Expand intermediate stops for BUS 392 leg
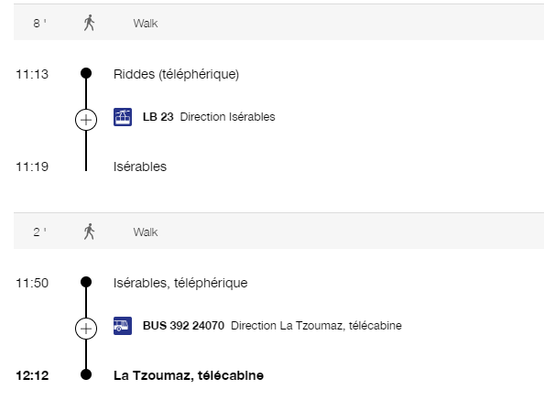The height and width of the screenshot is (420, 544). 86,328
